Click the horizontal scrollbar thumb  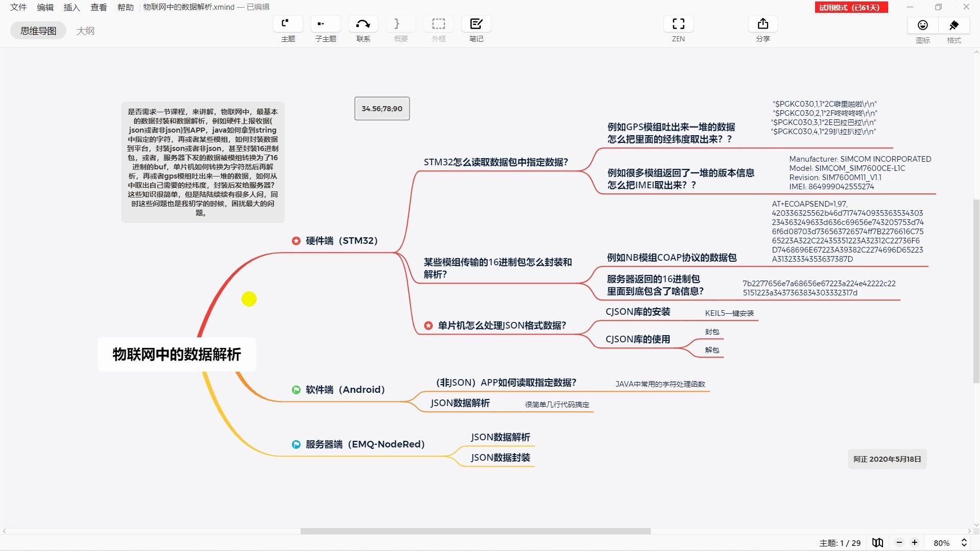tap(475, 531)
